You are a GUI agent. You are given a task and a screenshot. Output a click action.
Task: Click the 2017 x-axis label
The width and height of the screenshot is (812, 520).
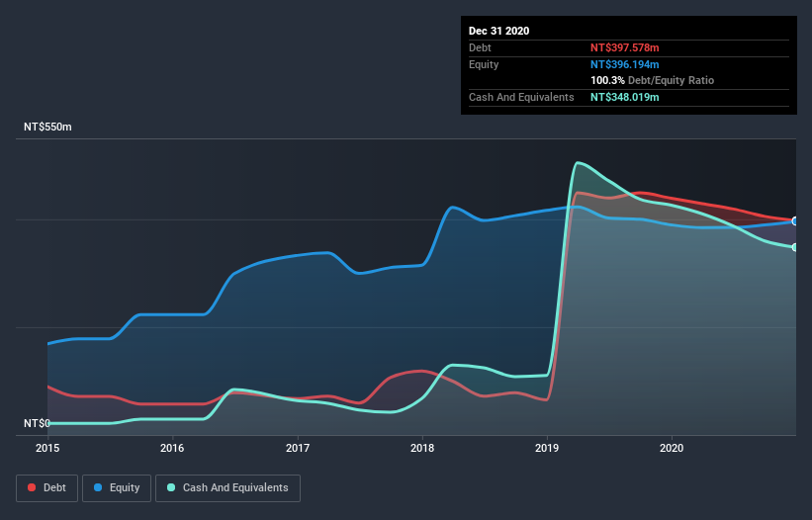pyautogui.click(x=298, y=448)
